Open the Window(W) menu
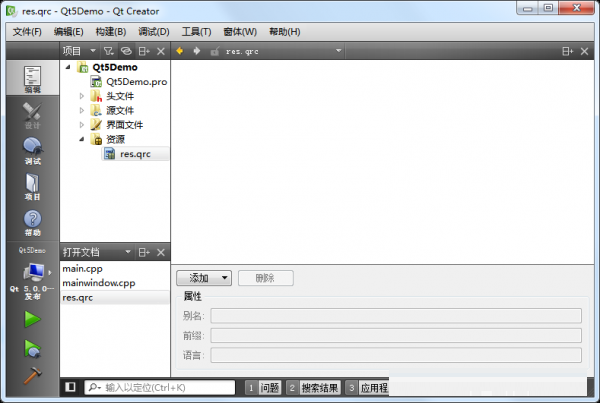Screen dimensions: 600x403 pyautogui.click(x=240, y=31)
